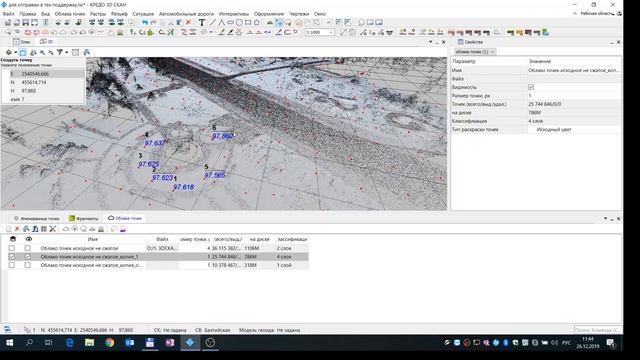Click the search command field in status bar
The width and height of the screenshot is (640, 360).
[x=598, y=330]
